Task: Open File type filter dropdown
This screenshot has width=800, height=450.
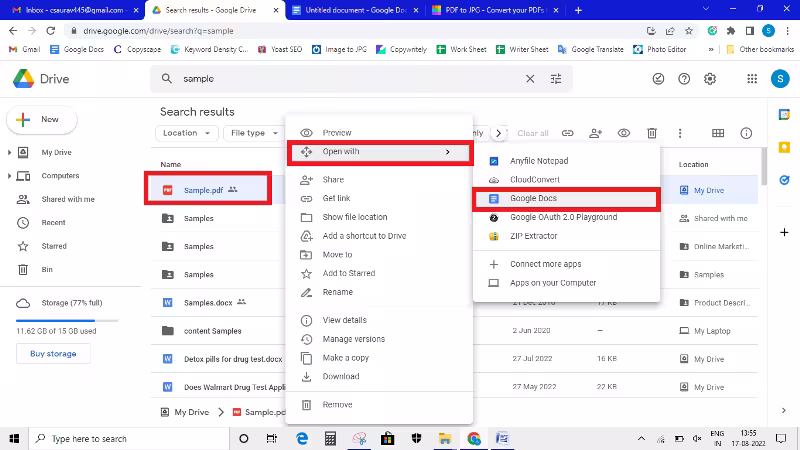Action: pos(254,133)
